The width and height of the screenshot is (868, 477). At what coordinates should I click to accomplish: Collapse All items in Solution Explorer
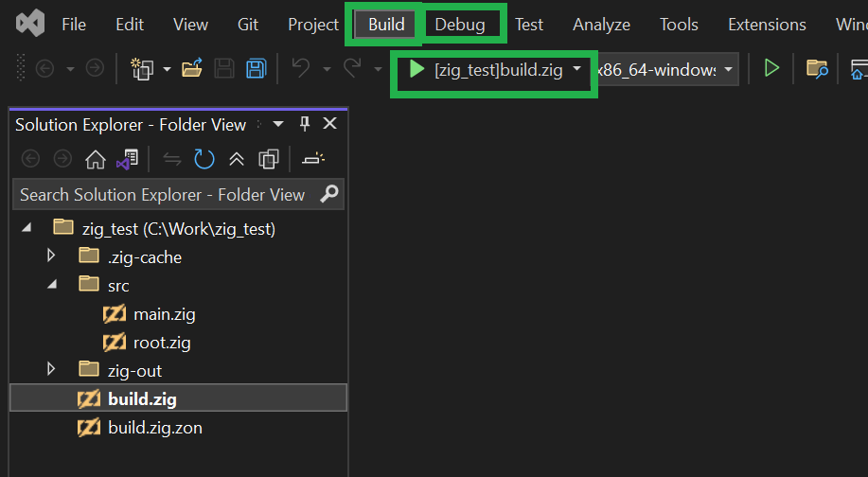pyautogui.click(x=237, y=159)
